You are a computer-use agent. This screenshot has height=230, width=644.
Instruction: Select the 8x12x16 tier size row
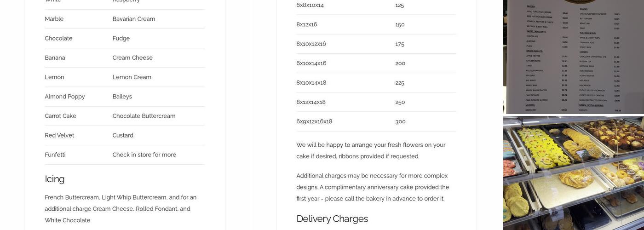coord(307,24)
